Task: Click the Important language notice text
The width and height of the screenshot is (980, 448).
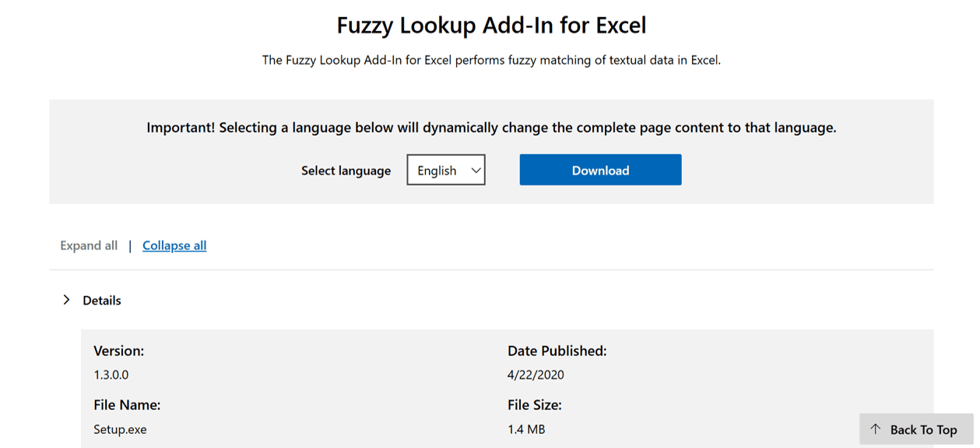Action: point(491,128)
